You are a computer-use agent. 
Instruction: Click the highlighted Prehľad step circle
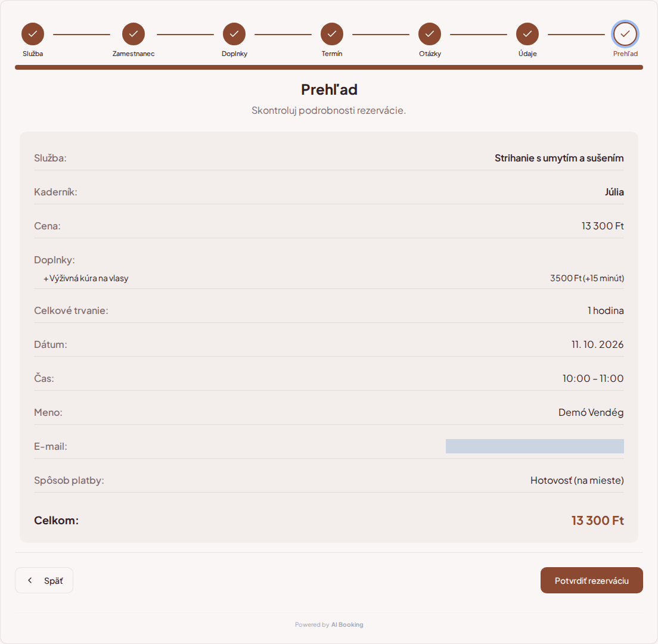point(625,34)
